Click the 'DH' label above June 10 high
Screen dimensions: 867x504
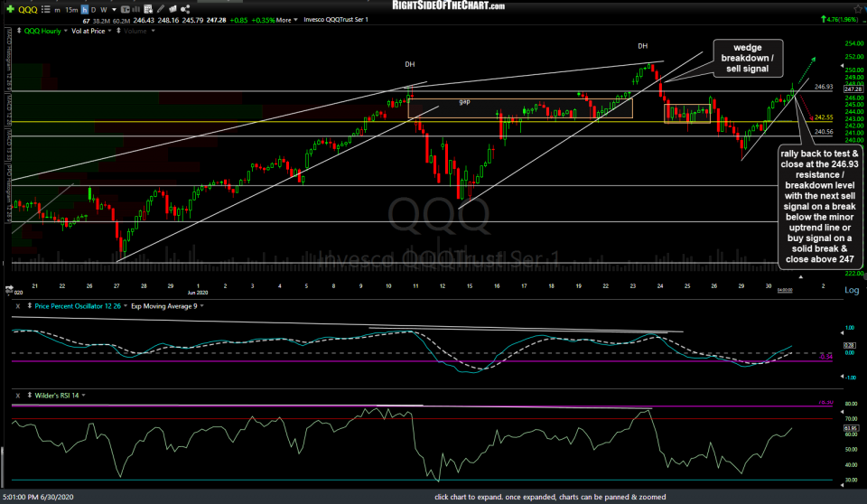410,64
